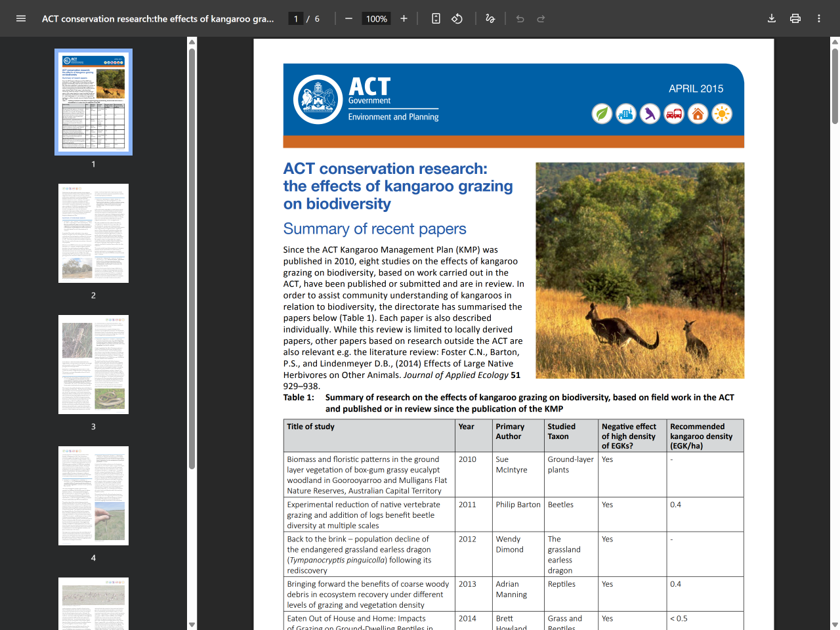Screen dimensions: 840x630
Task: Click the kangaroo photo in the document
Action: (x=640, y=270)
